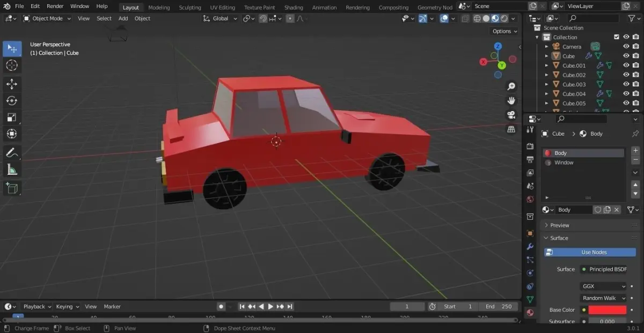Image resolution: width=644 pixels, height=333 pixels.
Task: Open the Global transform orientation dropdown
Action: [220, 18]
